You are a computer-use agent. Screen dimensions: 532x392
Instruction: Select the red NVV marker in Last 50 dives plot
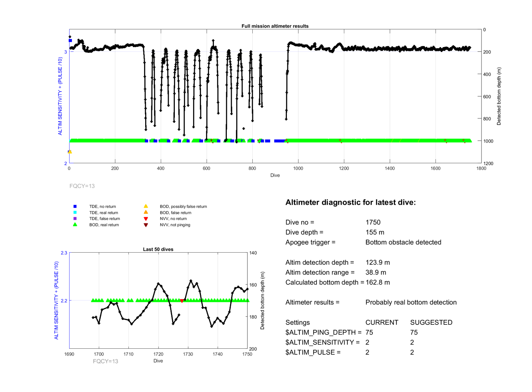coord(182,301)
